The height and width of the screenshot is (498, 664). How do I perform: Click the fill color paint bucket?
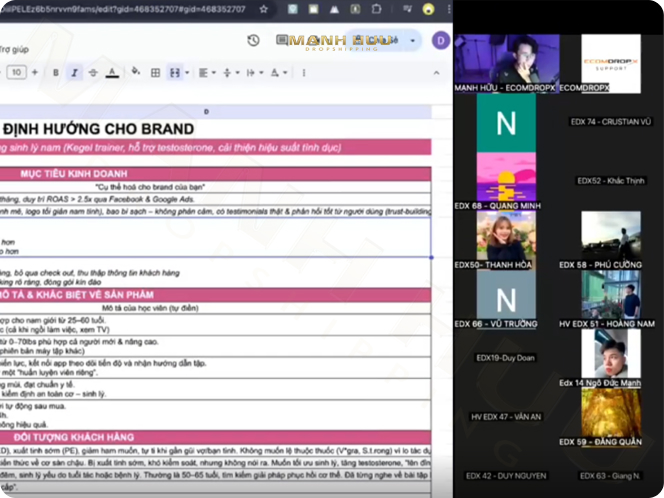point(135,73)
